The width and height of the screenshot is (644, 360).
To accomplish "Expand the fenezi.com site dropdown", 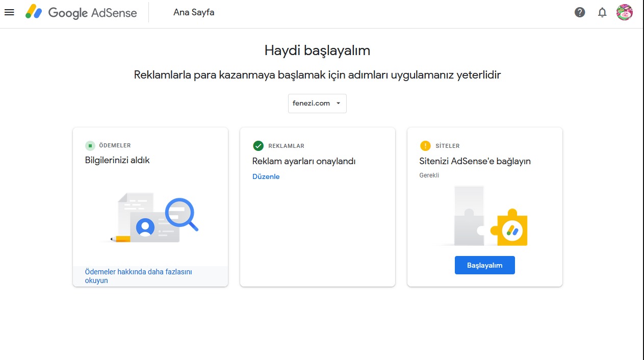I will tap(317, 104).
